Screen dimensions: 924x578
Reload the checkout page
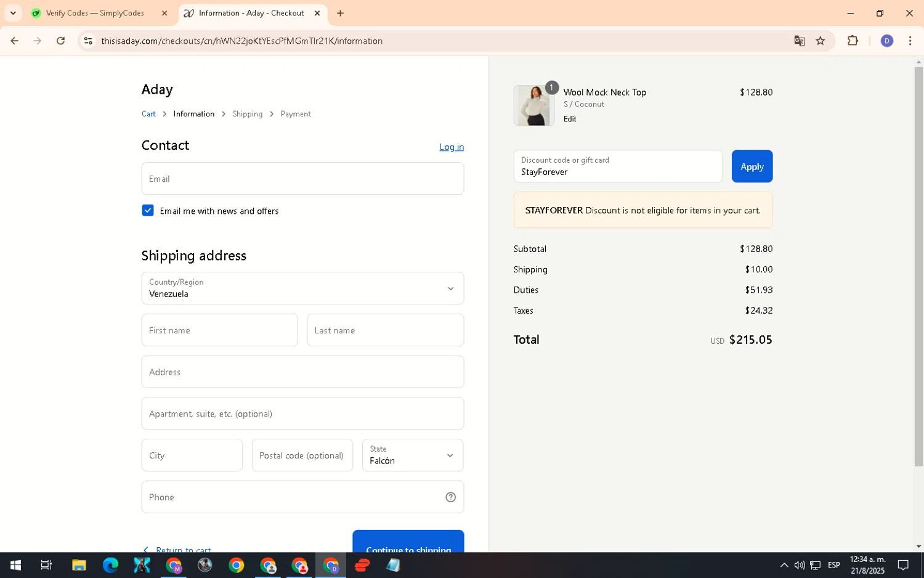(60, 41)
